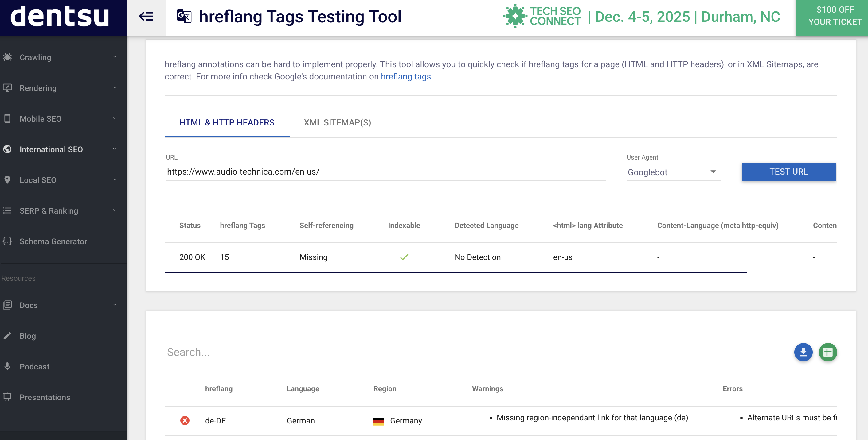Click the Docs document icon
The height and width of the screenshot is (440, 868).
point(7,305)
